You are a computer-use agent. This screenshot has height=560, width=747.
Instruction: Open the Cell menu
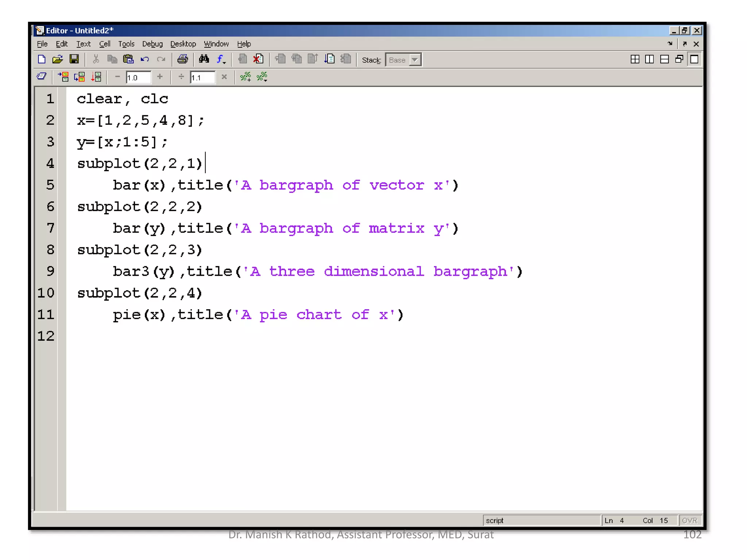(x=104, y=44)
